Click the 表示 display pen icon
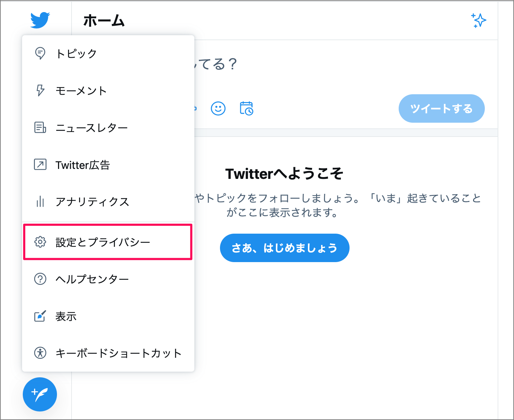The height and width of the screenshot is (420, 514). pyautogui.click(x=40, y=316)
